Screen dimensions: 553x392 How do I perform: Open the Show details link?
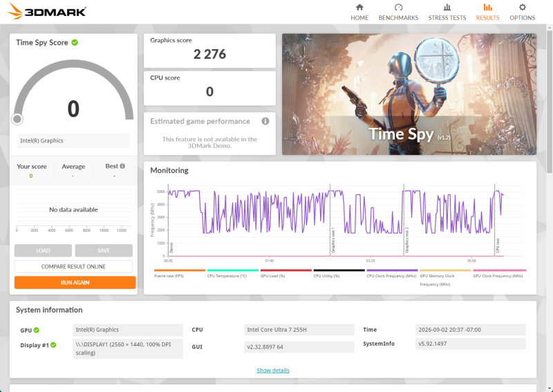[x=273, y=371]
